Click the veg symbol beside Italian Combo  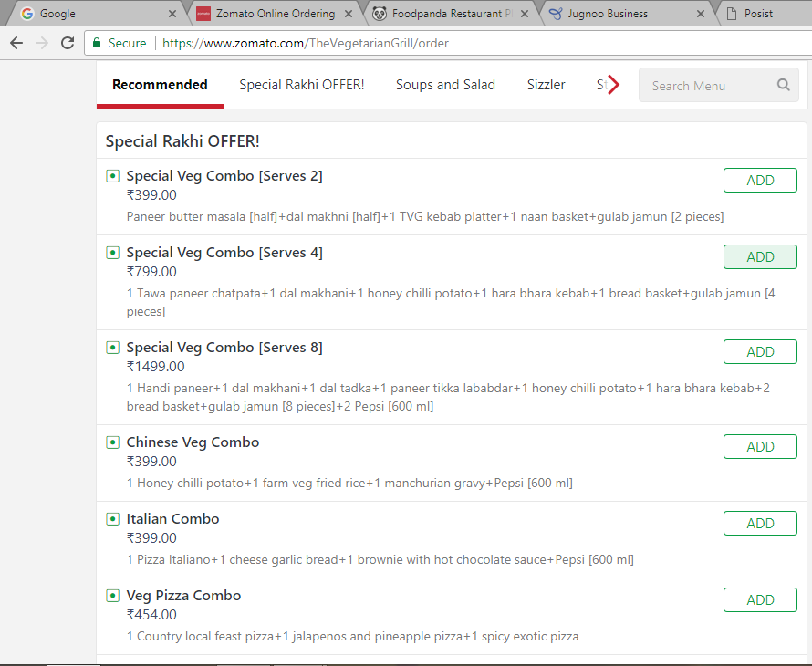click(x=112, y=519)
